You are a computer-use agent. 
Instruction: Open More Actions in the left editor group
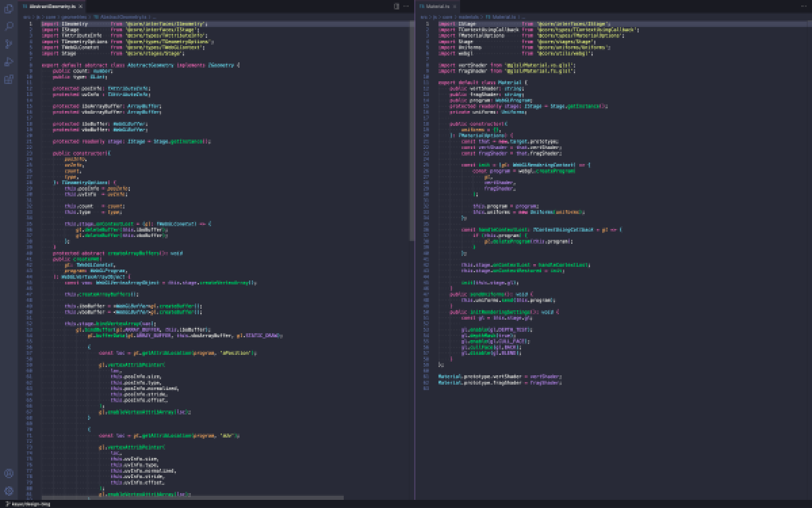pyautogui.click(x=407, y=5)
